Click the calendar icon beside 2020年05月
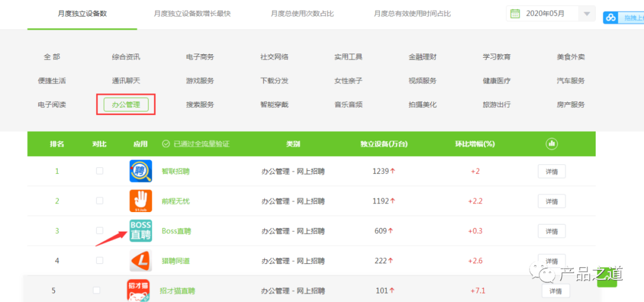This screenshot has width=644, height=302. click(515, 14)
